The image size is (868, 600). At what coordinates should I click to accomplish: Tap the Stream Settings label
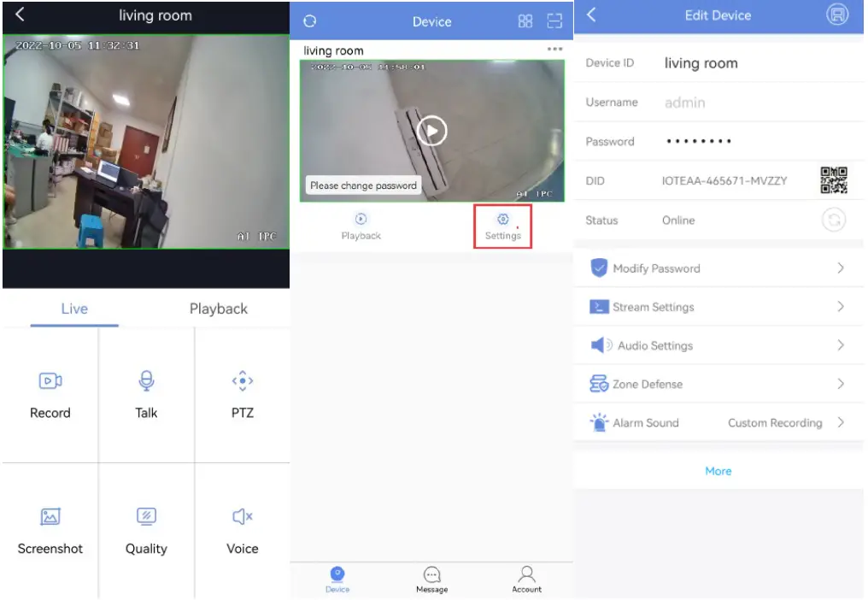click(654, 307)
